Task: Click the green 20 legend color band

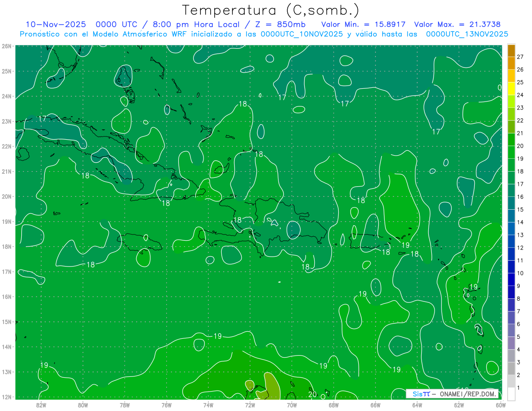Action: (511, 140)
